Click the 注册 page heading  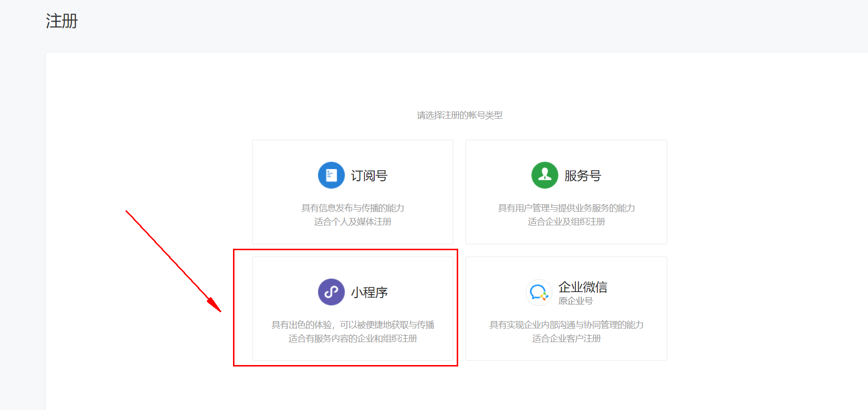pyautogui.click(x=62, y=21)
